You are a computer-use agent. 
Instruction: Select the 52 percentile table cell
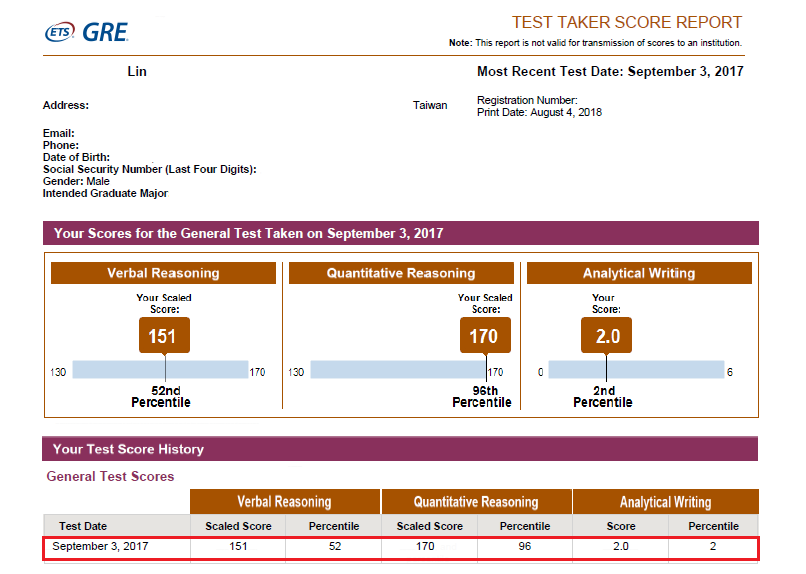(335, 546)
